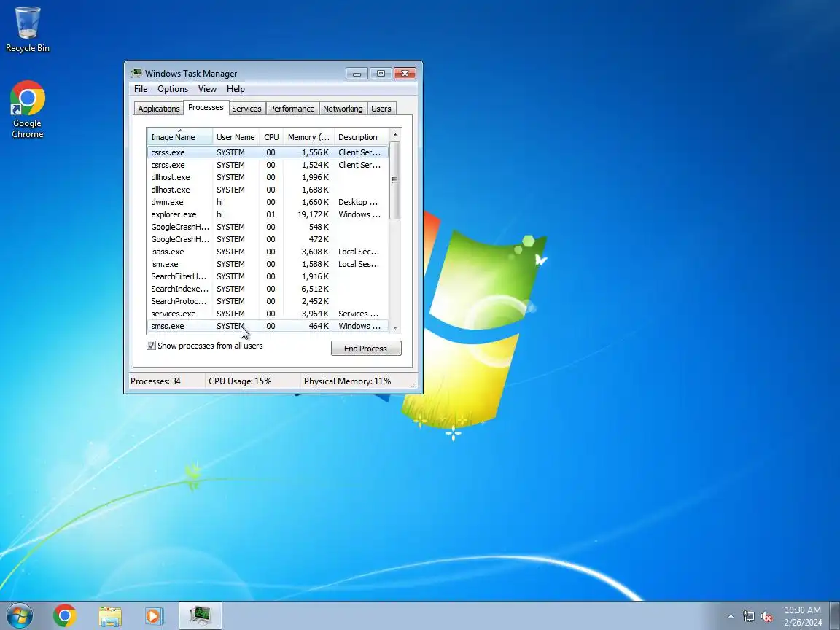The width and height of the screenshot is (840, 630).
Task: Open Windows Media Player taskbar icon
Action: pyautogui.click(x=155, y=615)
